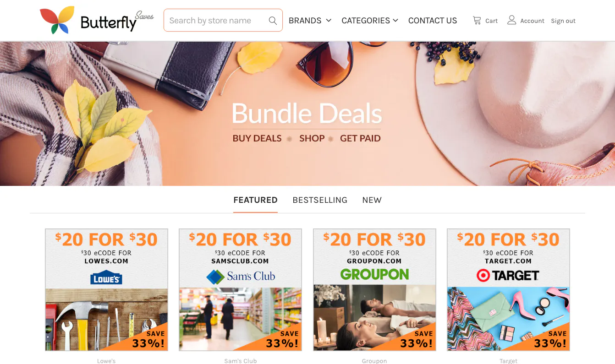Open the shopping cart icon
This screenshot has height=364, width=615.
[477, 20]
